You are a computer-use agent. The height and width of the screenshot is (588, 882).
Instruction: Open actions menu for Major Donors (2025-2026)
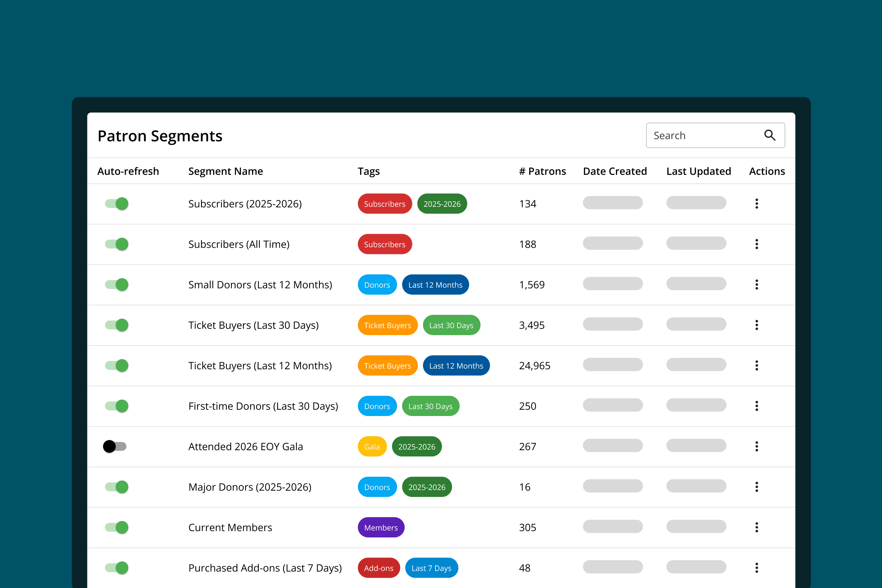757,487
